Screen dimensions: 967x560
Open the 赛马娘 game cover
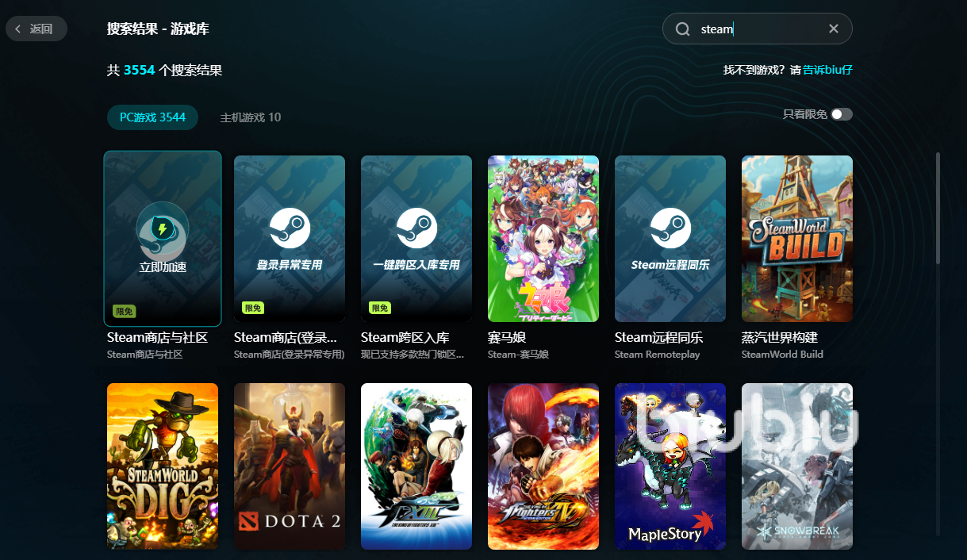543,238
